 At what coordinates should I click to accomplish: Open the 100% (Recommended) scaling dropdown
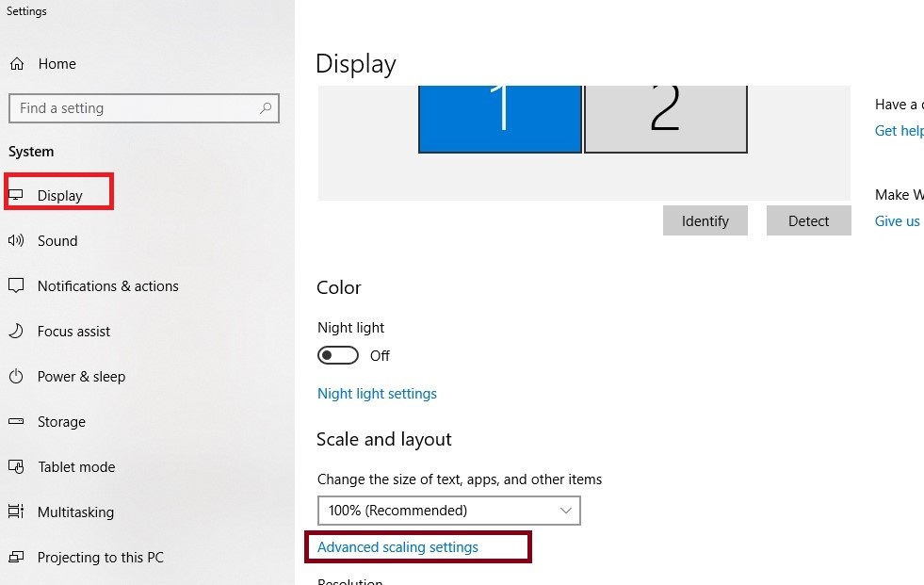(x=449, y=511)
